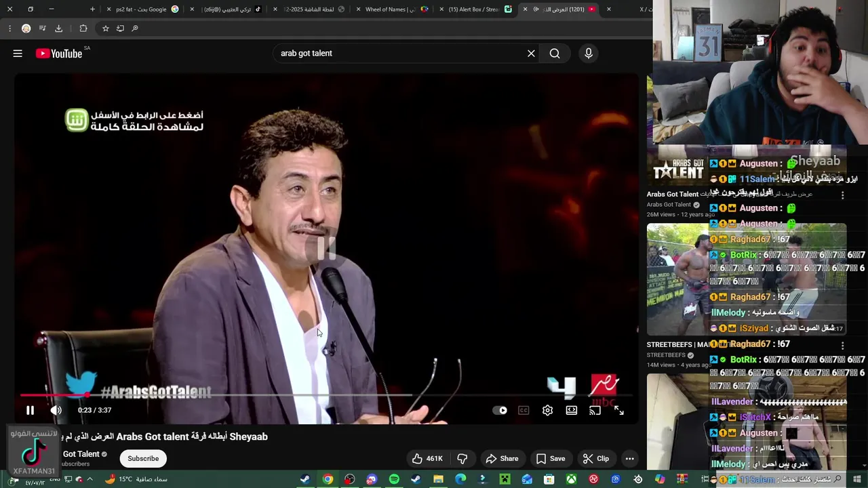Open File Explorer from the taskbar
This screenshot has width=868, height=488.
pyautogui.click(x=439, y=479)
